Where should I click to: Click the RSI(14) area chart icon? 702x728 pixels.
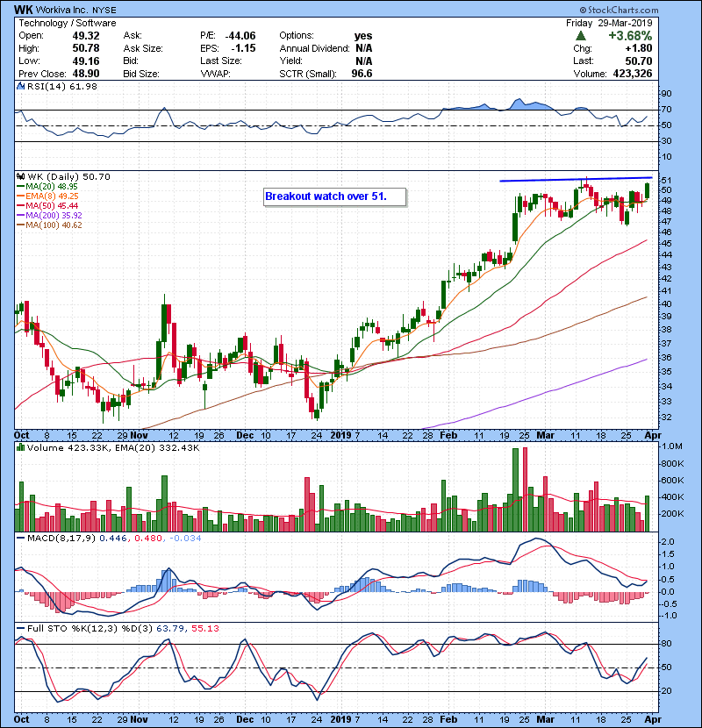[20, 86]
